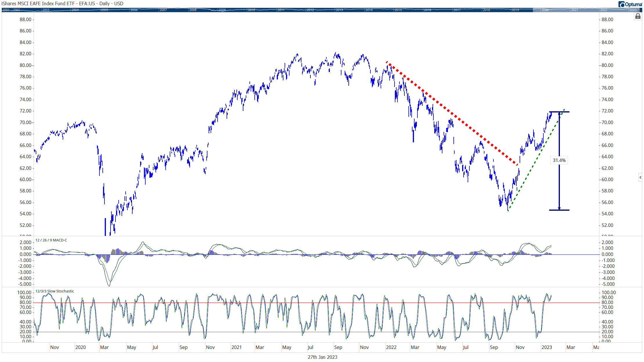644x362 pixels.
Task: Click the 12 / 26 / 9 MACD-C label
Action: coord(51,240)
